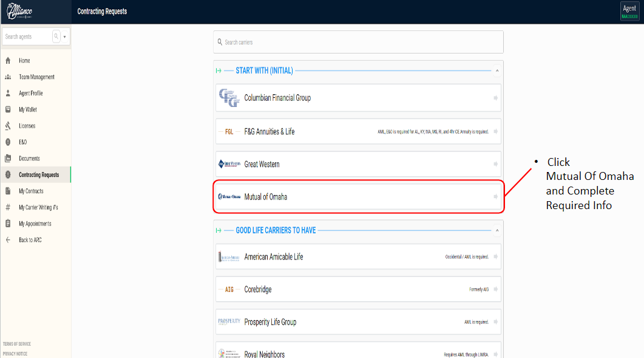Click the Search carriers input field
Screen dimensions: 644x358
coord(358,43)
